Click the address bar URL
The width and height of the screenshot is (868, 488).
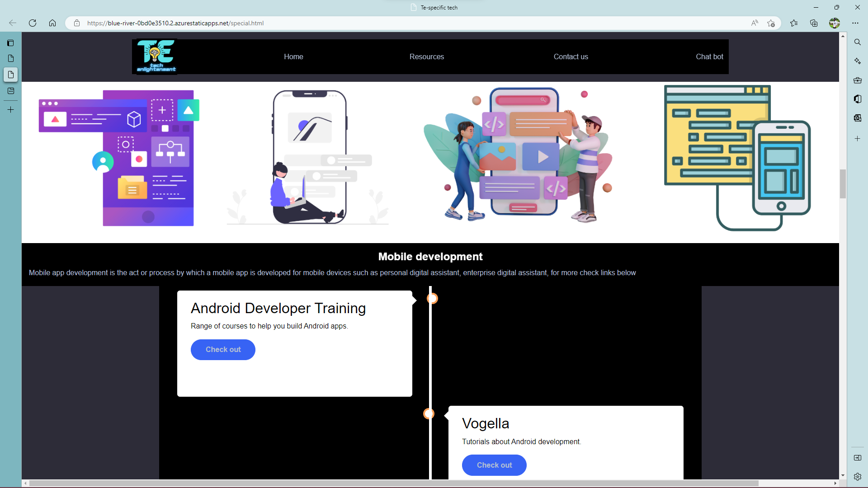pos(175,23)
